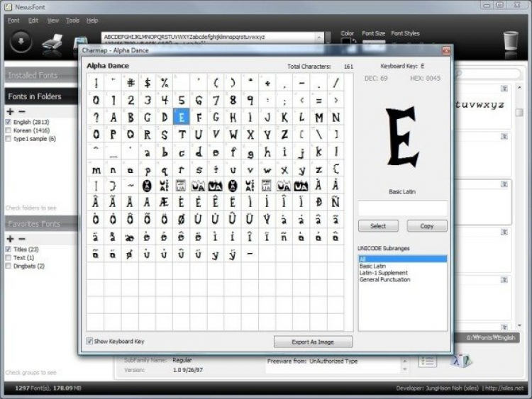Open the Help menu
The image size is (532, 399).
92,21
